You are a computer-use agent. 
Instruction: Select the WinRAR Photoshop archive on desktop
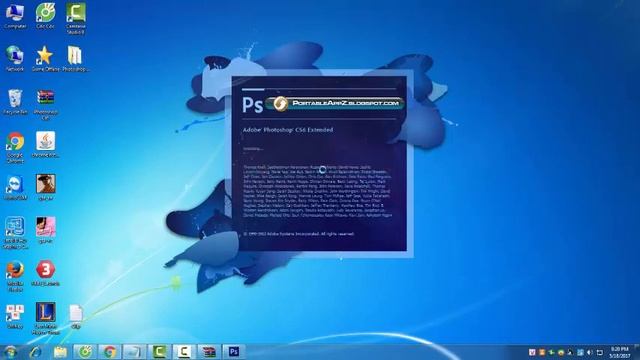tap(45, 104)
